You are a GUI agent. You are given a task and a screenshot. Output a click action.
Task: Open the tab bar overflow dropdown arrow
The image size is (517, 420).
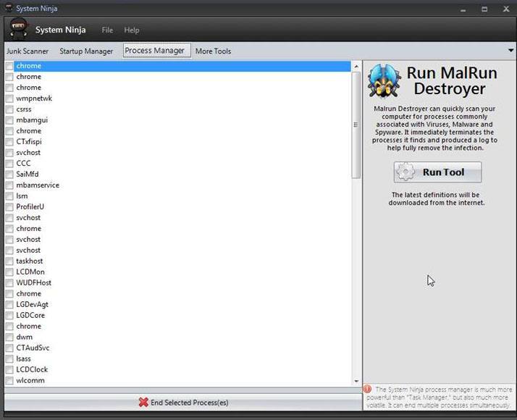pyautogui.click(x=510, y=51)
